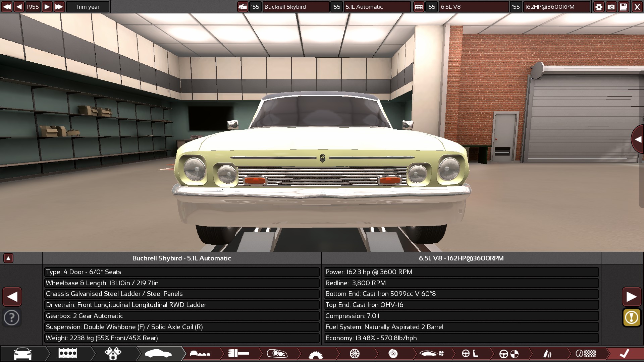Open the Buckrell Skybird model selector

tap(296, 7)
